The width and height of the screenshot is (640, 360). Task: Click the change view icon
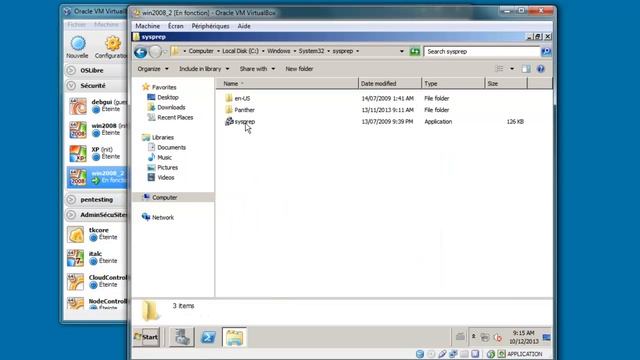tap(499, 69)
